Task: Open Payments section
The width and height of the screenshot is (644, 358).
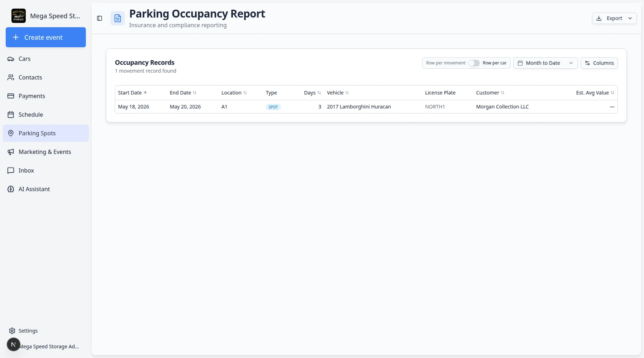Action: click(46, 96)
